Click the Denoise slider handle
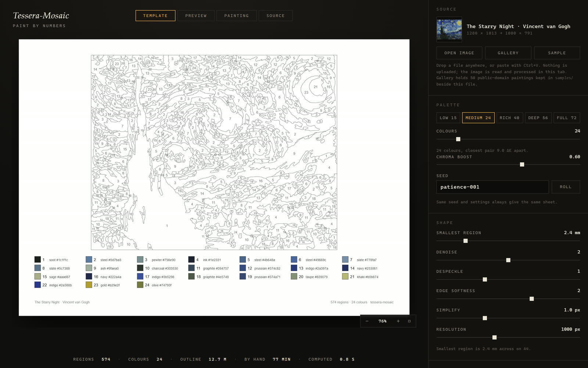Image resolution: width=588 pixels, height=368 pixels. click(x=508, y=260)
